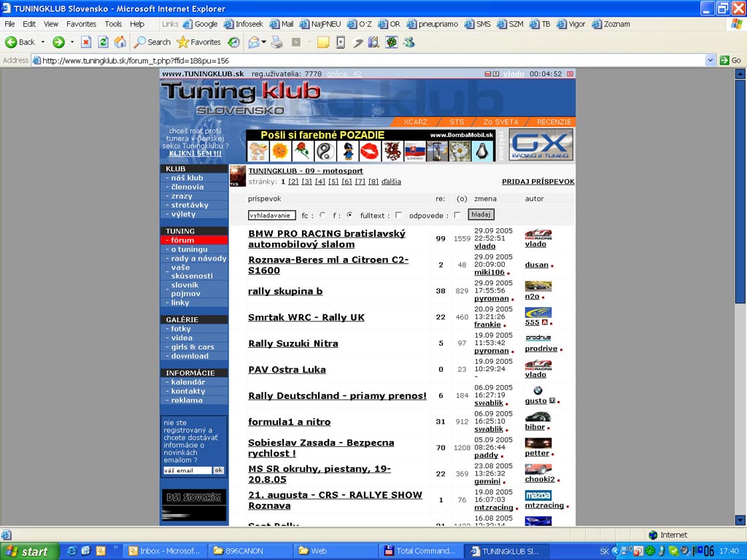
Task: Switch to Total Commander in the taskbar
Action: click(x=421, y=551)
